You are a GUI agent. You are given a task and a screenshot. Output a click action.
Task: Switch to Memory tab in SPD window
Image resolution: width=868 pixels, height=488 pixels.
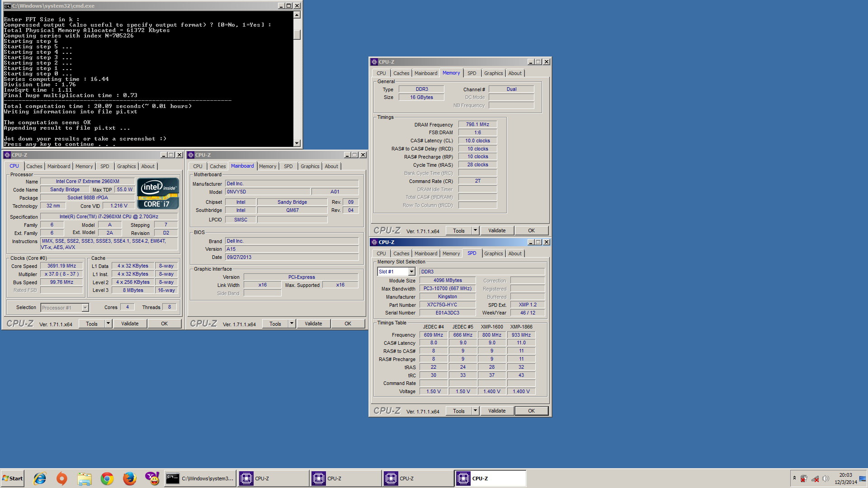coord(451,253)
